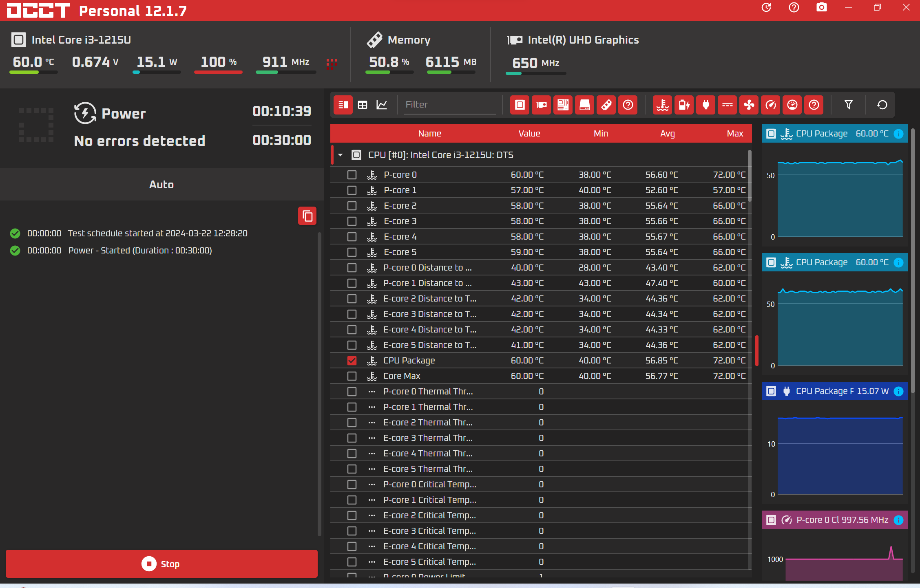Click the 'No errors detected' status text
This screenshot has height=588, width=920.
point(139,141)
